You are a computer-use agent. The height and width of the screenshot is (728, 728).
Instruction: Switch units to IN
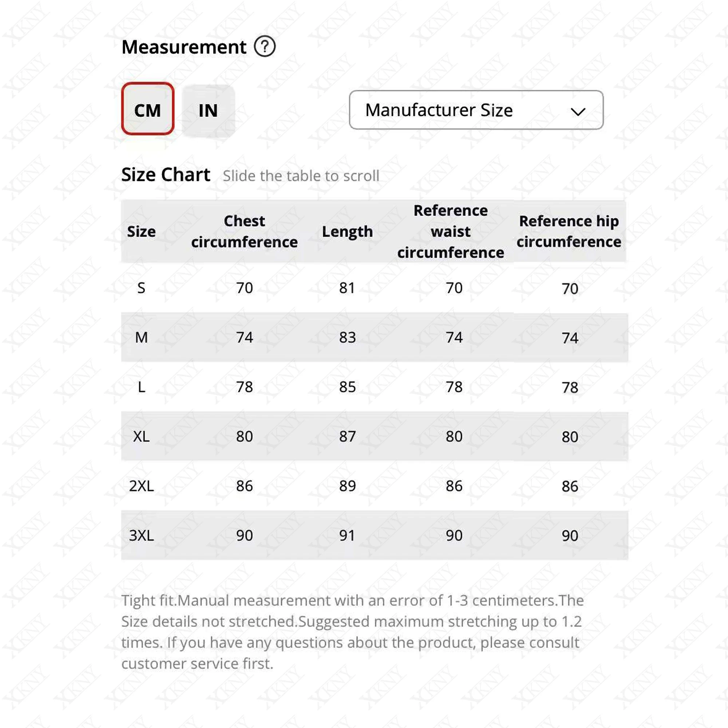tap(208, 110)
